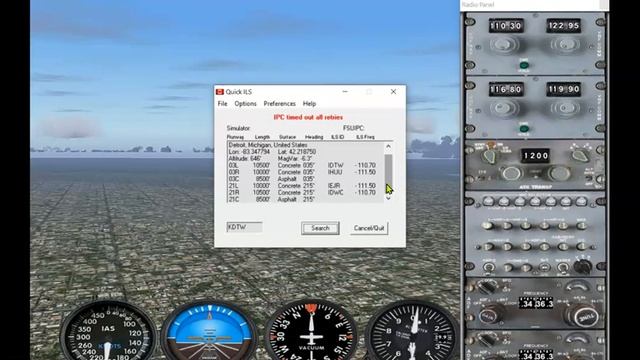
Task: Push the green test button on first radio
Action: (524, 65)
